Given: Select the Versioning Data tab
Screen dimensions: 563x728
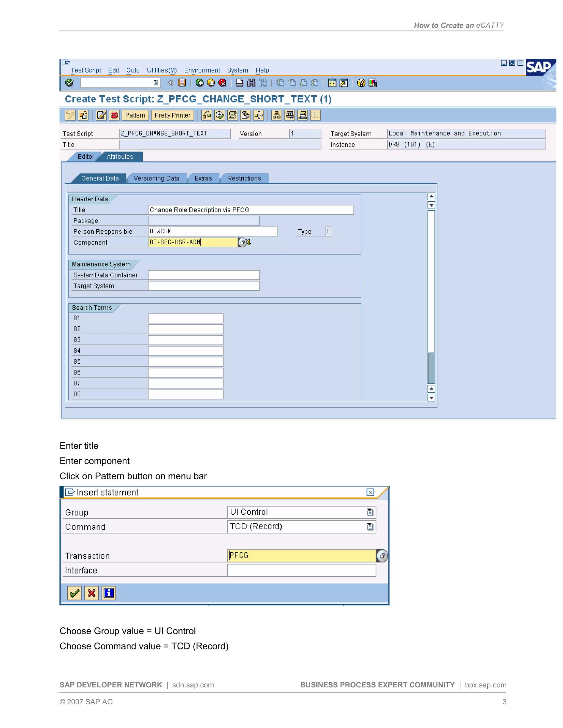Looking at the screenshot, I should click(x=156, y=178).
